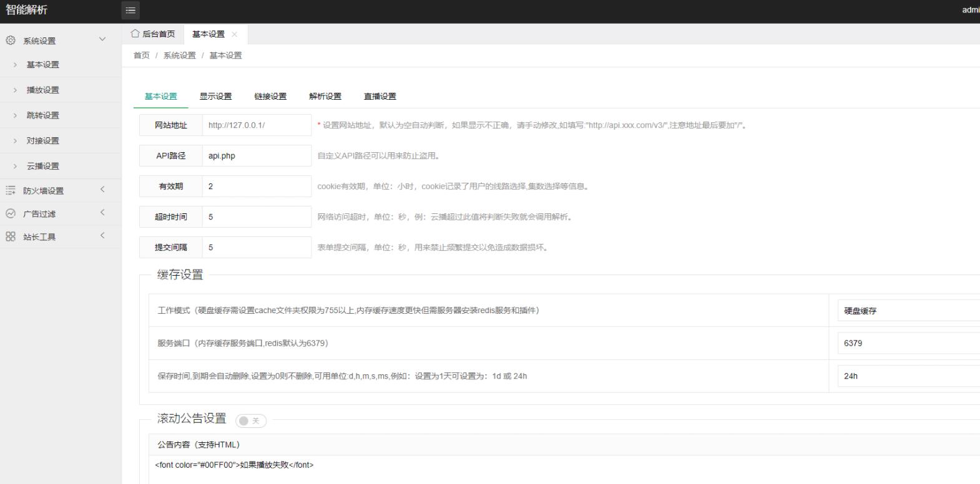Select the 基本设置 settings tab
Image resolution: width=980 pixels, height=484 pixels.
point(161,96)
